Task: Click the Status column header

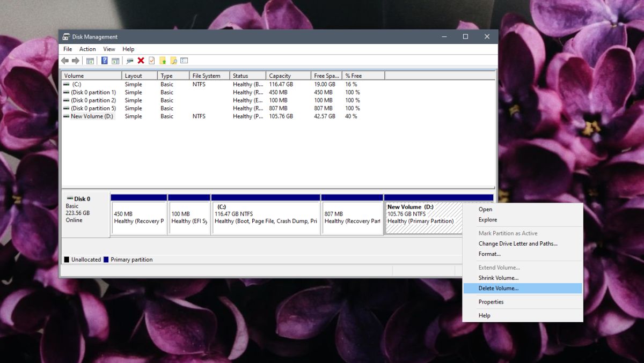Action: pos(247,75)
